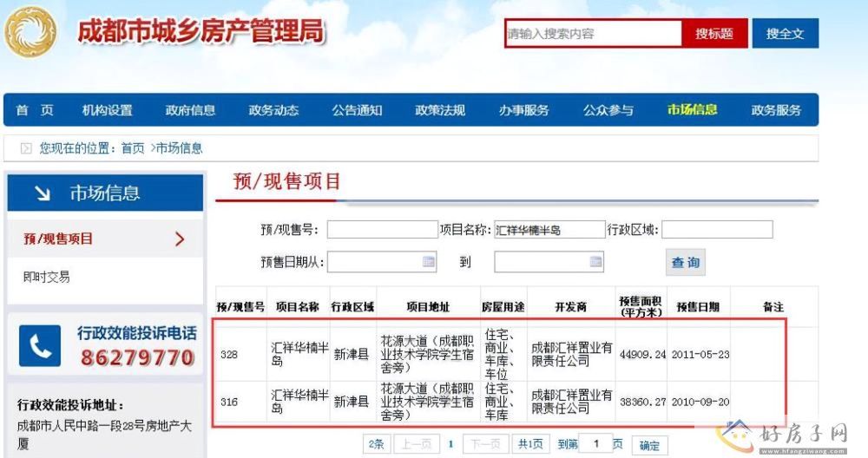Open calendar picker for end date
The height and width of the screenshot is (458, 868).
coord(595,261)
